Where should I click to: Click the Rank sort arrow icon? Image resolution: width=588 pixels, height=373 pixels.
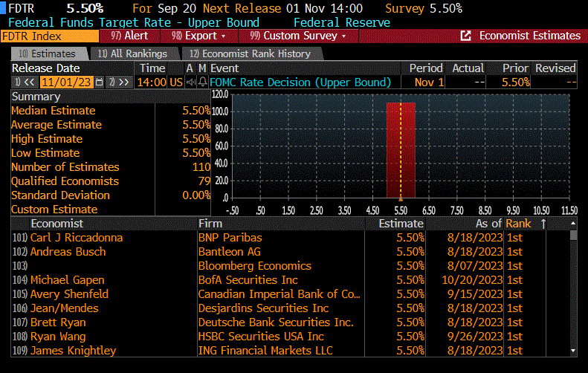coord(543,224)
